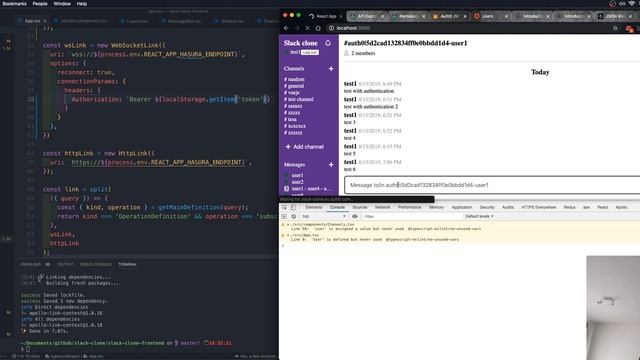Expand the ./src/App.tsx warning
The width and height of the screenshot is (640, 360).
click(x=288, y=235)
